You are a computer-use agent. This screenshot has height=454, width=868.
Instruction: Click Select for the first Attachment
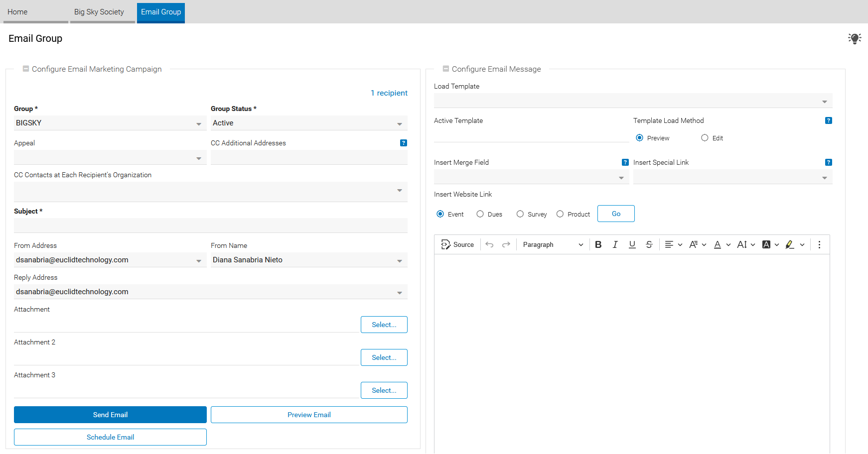click(x=384, y=325)
